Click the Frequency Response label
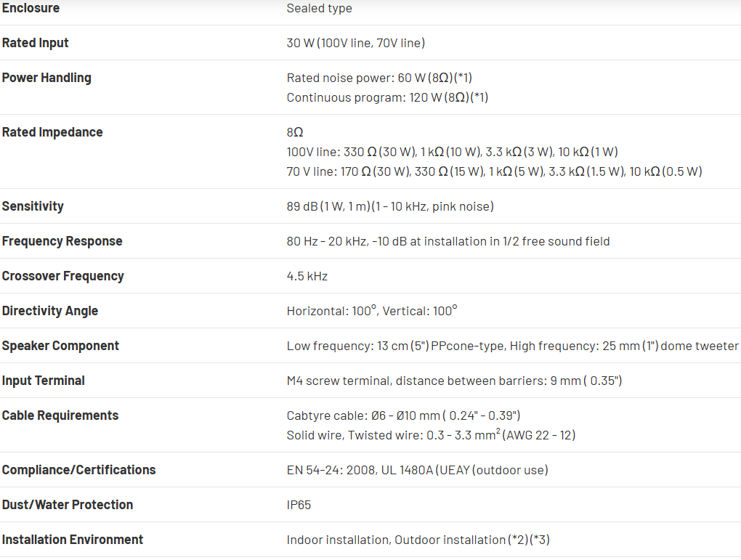 [x=62, y=241]
